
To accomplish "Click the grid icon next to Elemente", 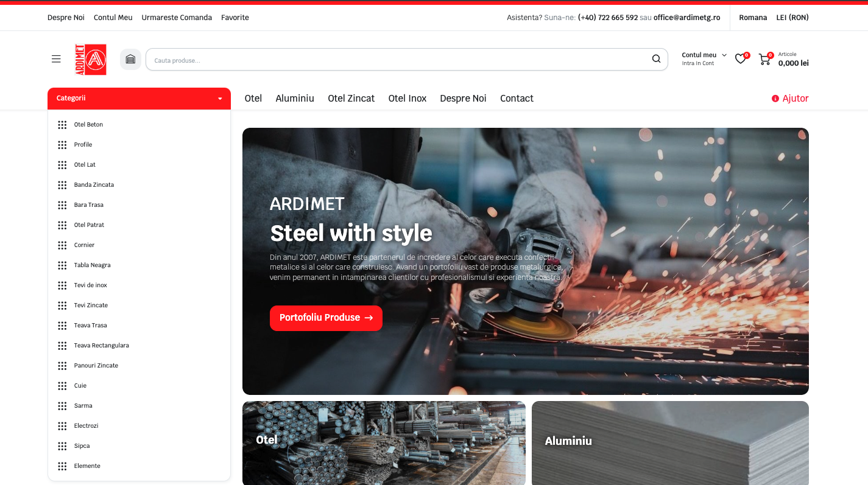I will click(62, 466).
